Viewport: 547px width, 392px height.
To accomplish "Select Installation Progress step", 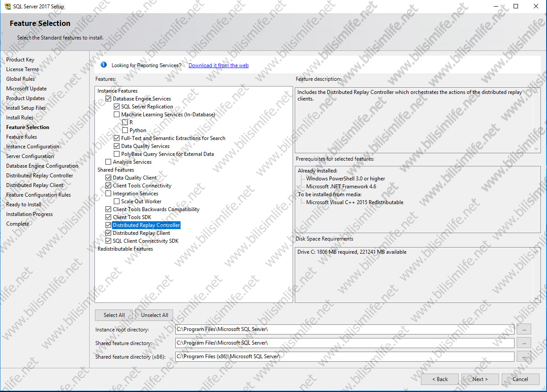I will (29, 214).
